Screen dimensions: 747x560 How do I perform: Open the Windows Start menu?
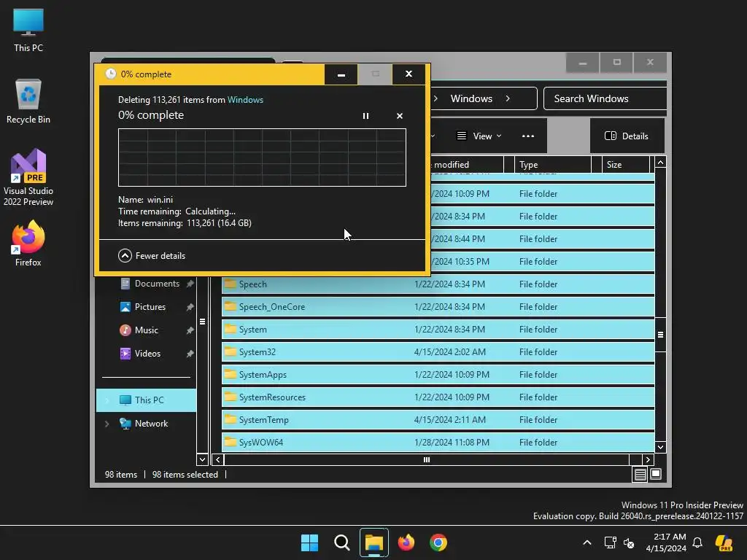coord(309,542)
